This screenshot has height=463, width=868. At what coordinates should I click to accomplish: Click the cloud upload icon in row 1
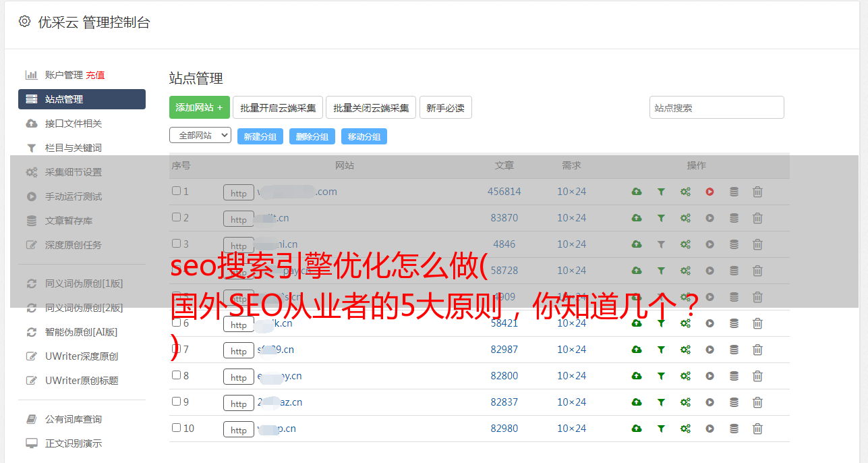coord(637,192)
